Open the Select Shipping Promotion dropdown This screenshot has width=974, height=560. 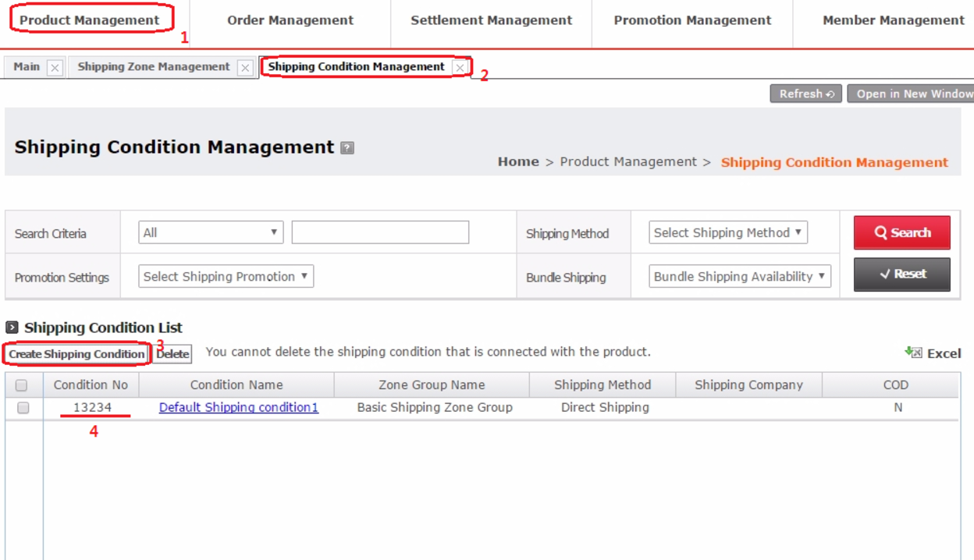(226, 276)
